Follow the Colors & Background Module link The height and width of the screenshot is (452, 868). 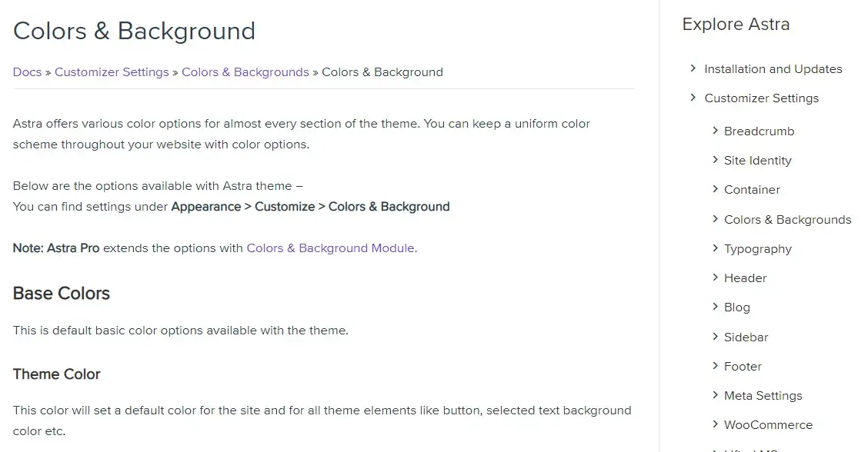(x=332, y=248)
